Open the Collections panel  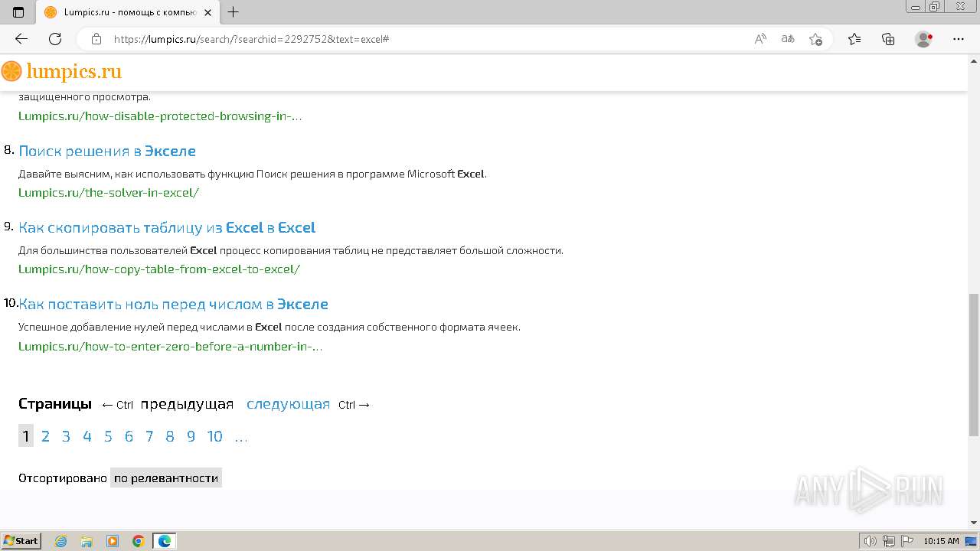(888, 39)
